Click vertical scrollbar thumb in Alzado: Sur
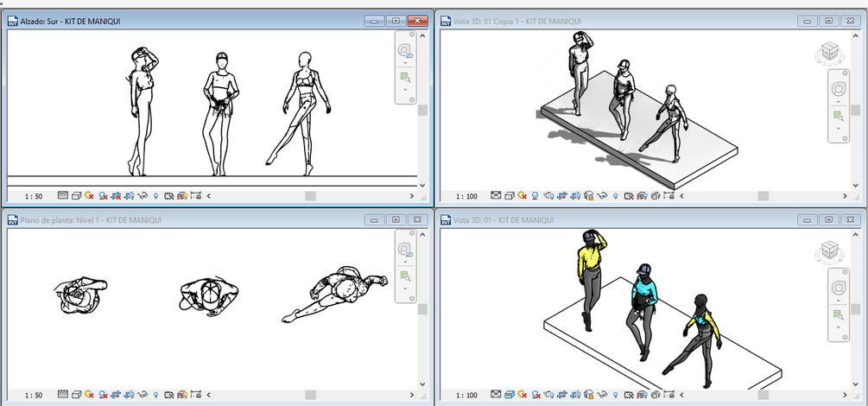The width and height of the screenshot is (868, 406). click(x=422, y=111)
